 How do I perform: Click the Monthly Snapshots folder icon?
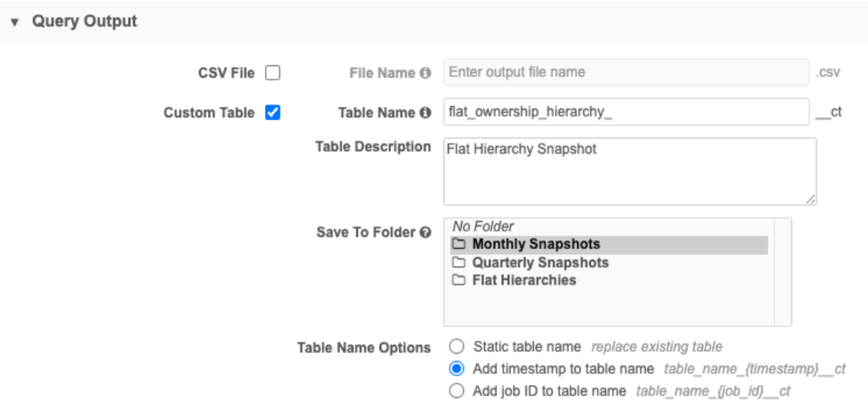[459, 244]
